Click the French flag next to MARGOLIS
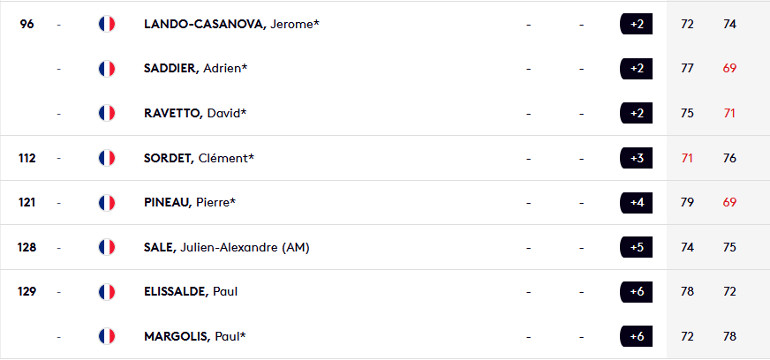This screenshot has width=770, height=360. point(107,337)
